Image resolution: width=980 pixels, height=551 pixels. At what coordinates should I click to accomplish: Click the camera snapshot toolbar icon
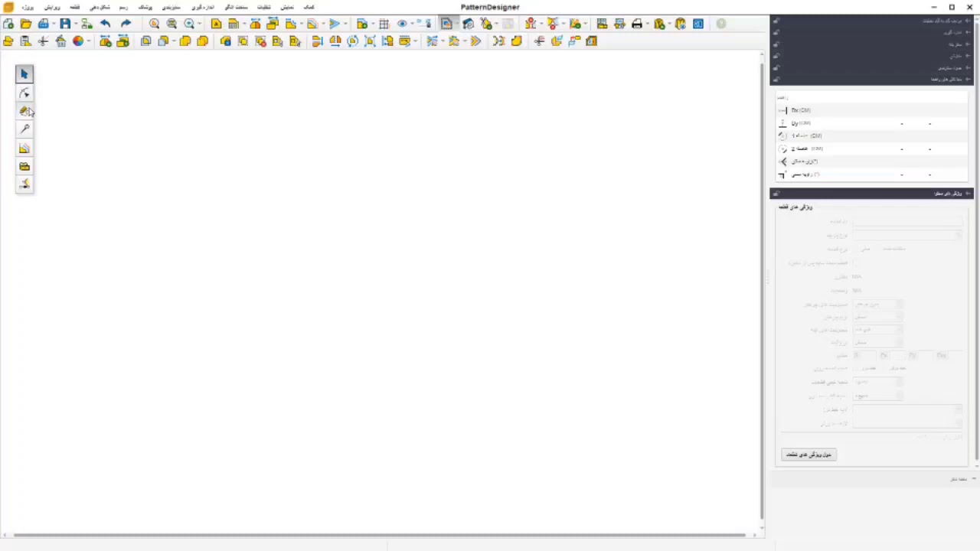(x=468, y=24)
